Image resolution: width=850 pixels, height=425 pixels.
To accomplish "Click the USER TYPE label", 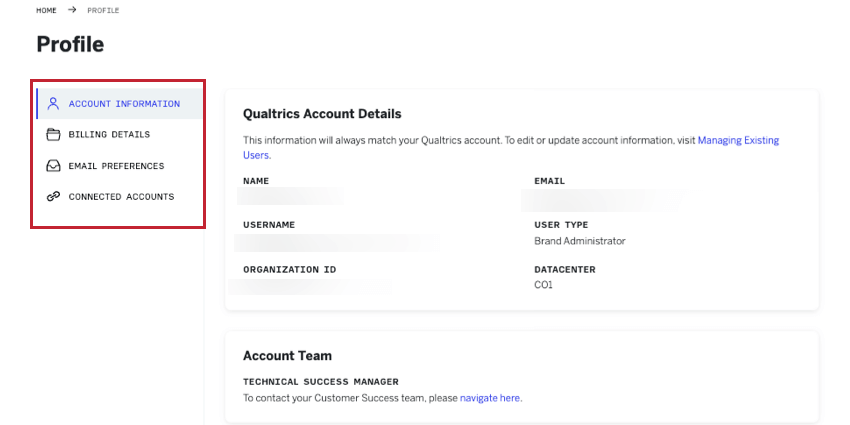I will coord(561,225).
